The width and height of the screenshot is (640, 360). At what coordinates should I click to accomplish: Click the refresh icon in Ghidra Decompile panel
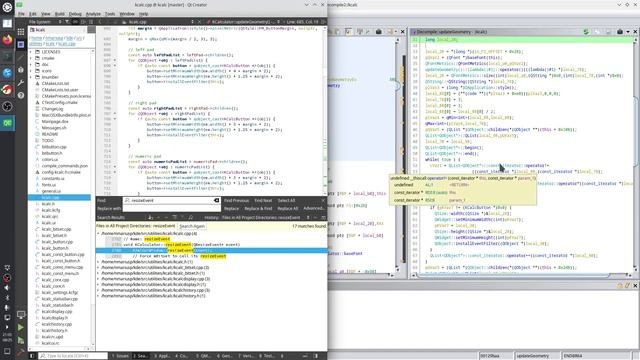point(586,31)
